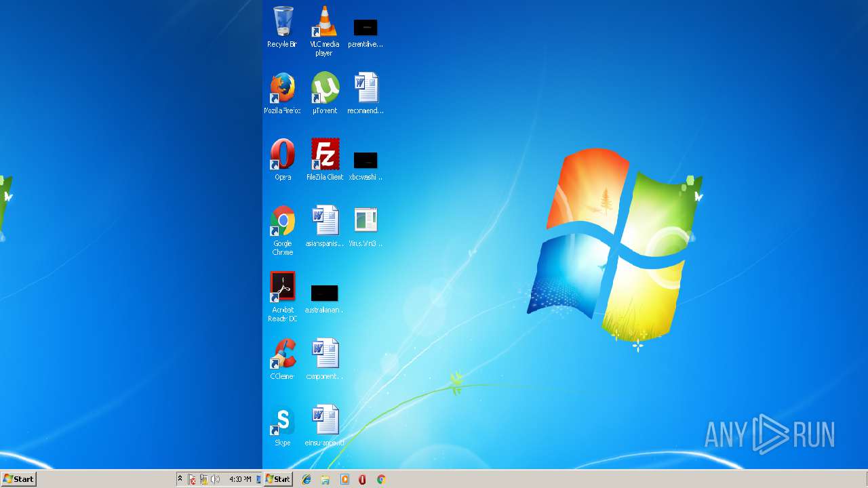Click the 'Recycle Bin' label text
Screen dimensions: 868x488
pos(282,45)
